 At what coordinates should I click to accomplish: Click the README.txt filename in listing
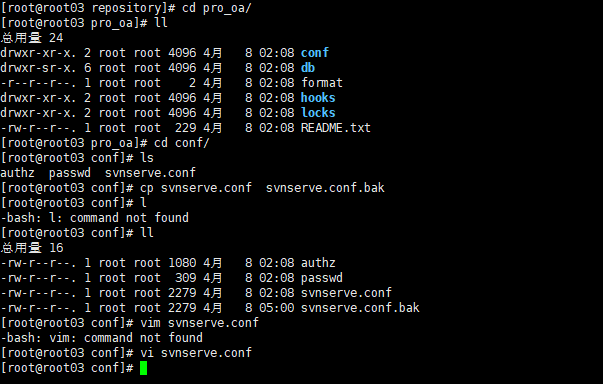coord(336,128)
